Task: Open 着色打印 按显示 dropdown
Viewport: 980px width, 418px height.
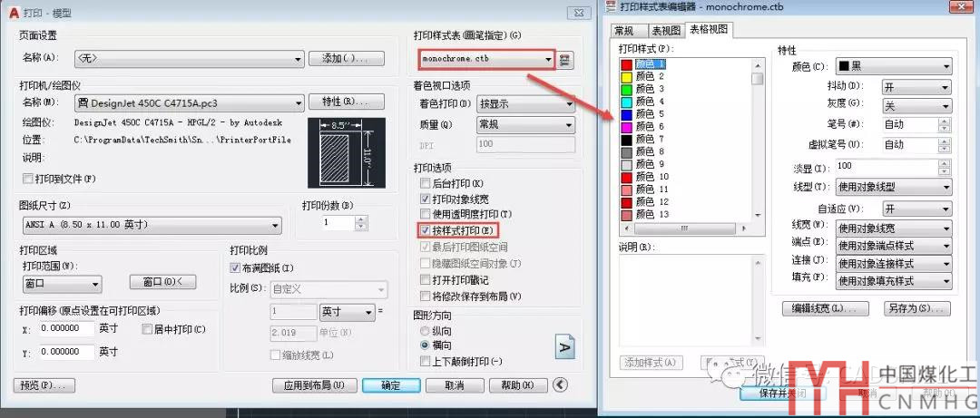Action: 525,103
